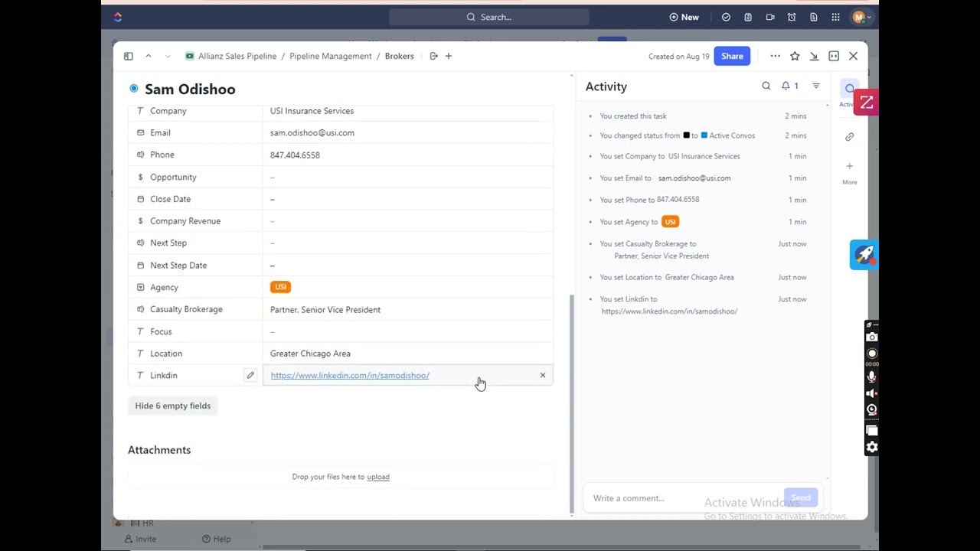The width and height of the screenshot is (980, 551).
Task: Favorite the task with star icon
Action: point(795,56)
